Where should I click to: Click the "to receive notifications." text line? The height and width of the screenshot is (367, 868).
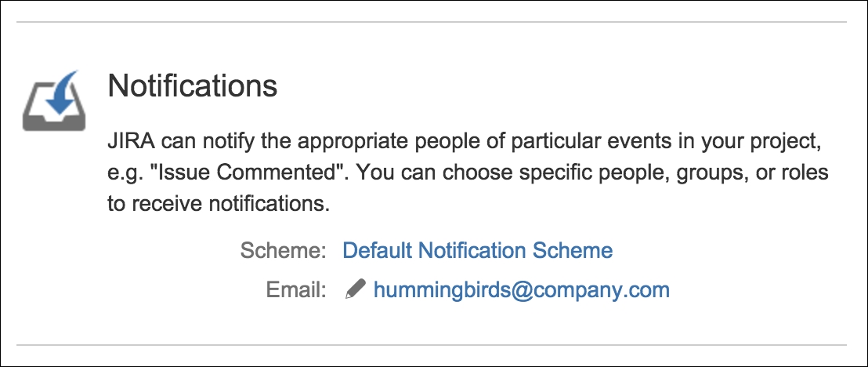coord(219,204)
